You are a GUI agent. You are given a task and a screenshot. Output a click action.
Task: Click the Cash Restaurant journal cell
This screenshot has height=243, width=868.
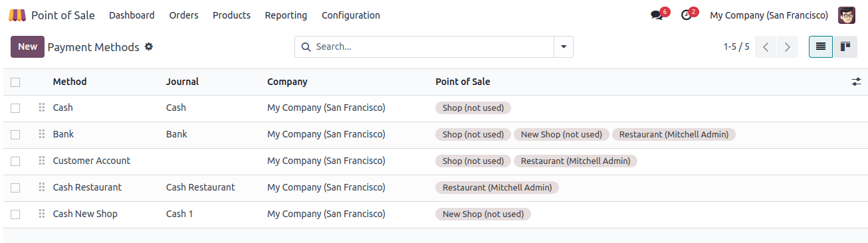(x=201, y=187)
